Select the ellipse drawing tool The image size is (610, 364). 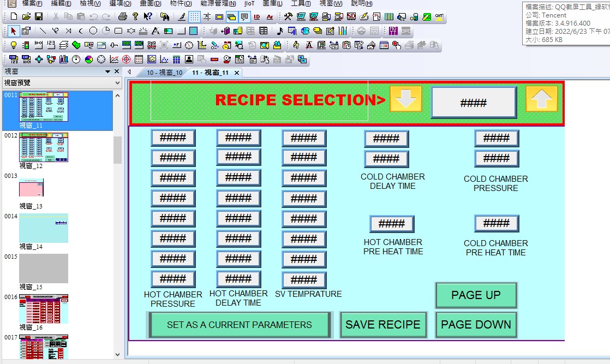(93, 31)
